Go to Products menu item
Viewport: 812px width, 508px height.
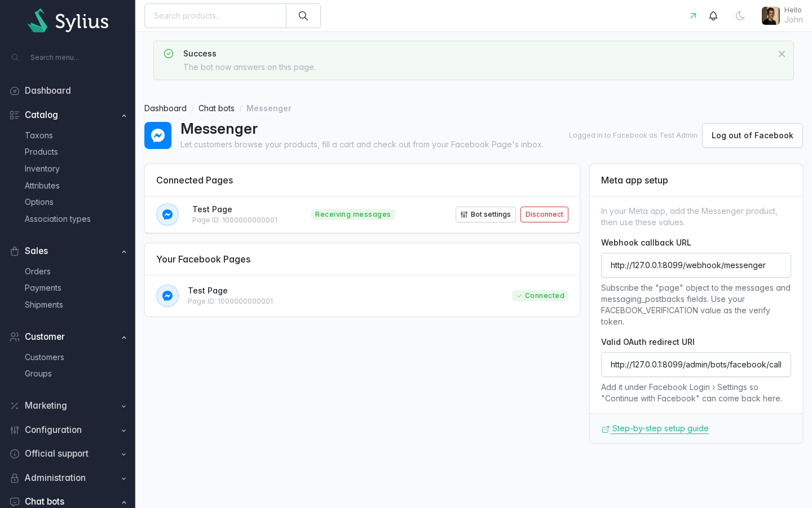[x=41, y=152]
